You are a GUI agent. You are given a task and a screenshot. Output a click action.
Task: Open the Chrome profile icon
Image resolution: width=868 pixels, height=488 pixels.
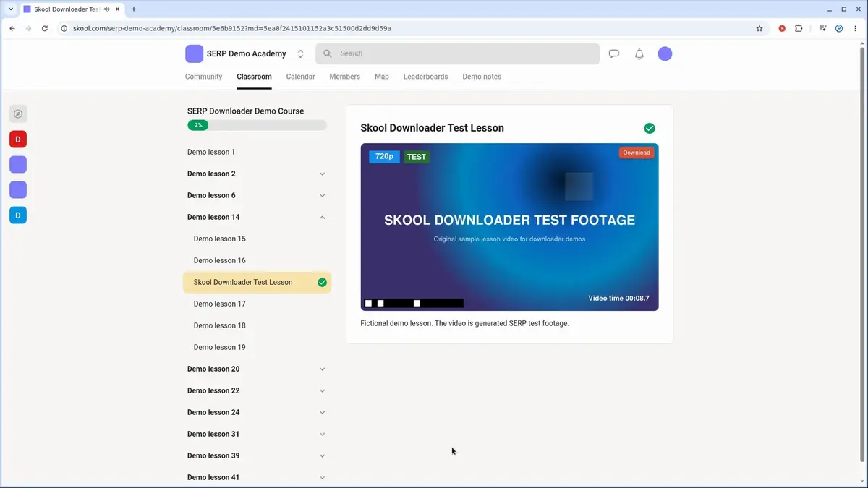839,28
